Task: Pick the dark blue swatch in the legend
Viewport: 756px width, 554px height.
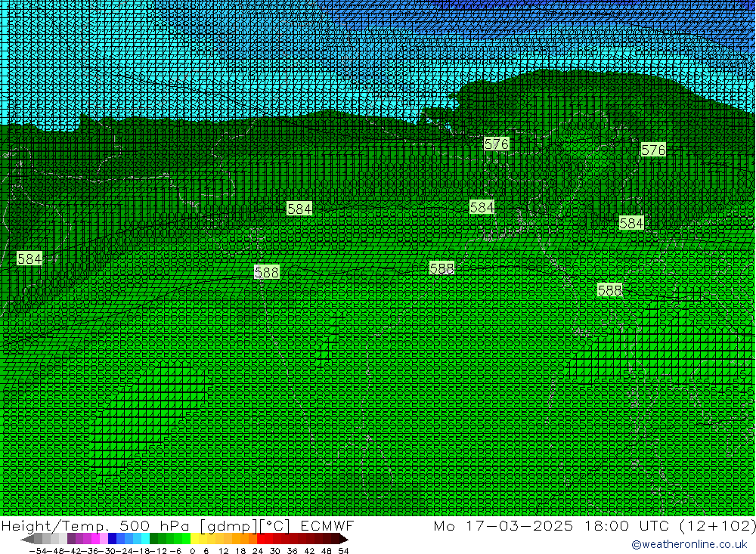Action: point(112,539)
